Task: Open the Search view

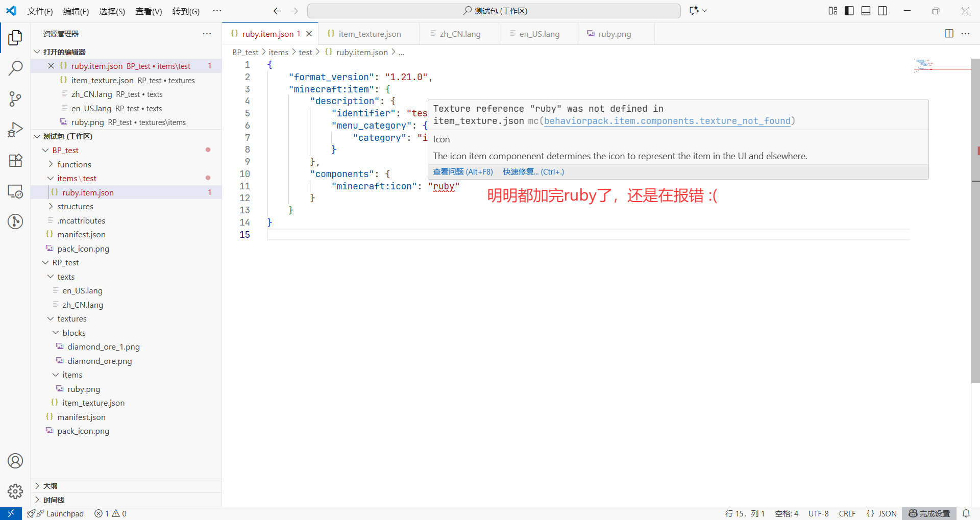Action: point(15,68)
